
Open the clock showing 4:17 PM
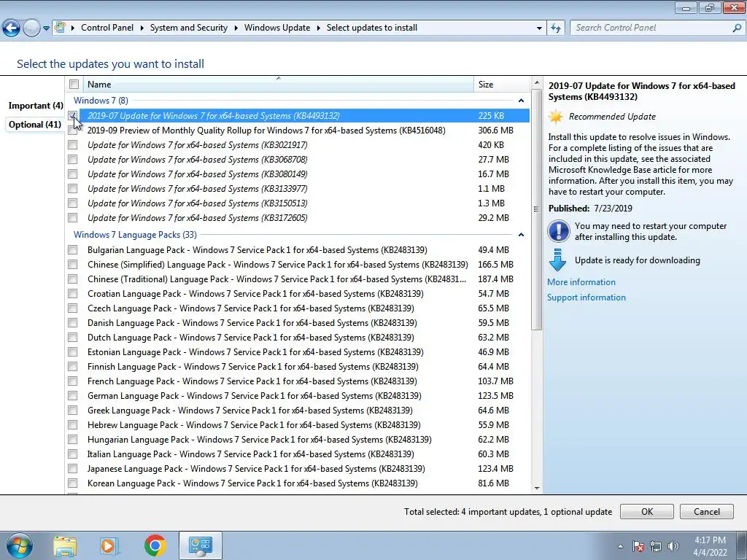pyautogui.click(x=710, y=546)
